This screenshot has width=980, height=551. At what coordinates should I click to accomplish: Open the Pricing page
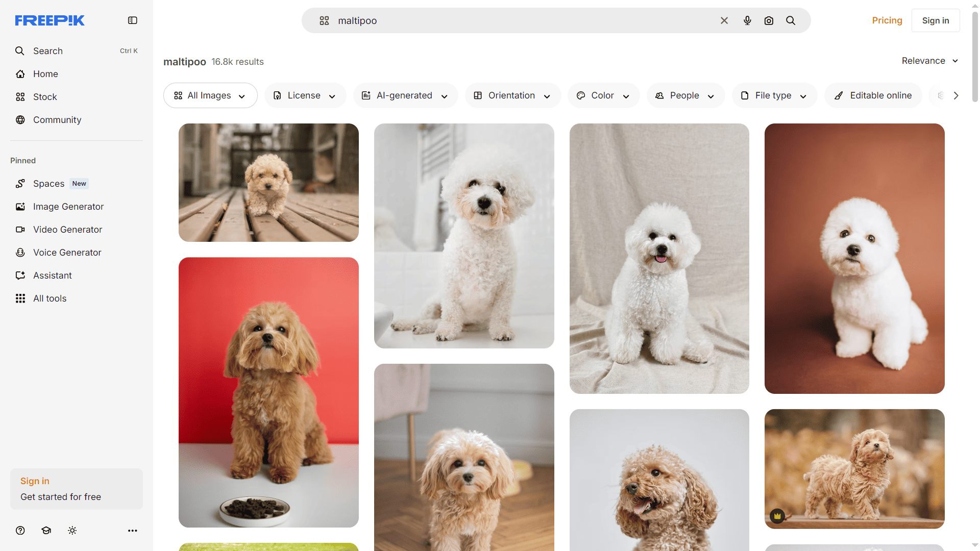click(887, 20)
